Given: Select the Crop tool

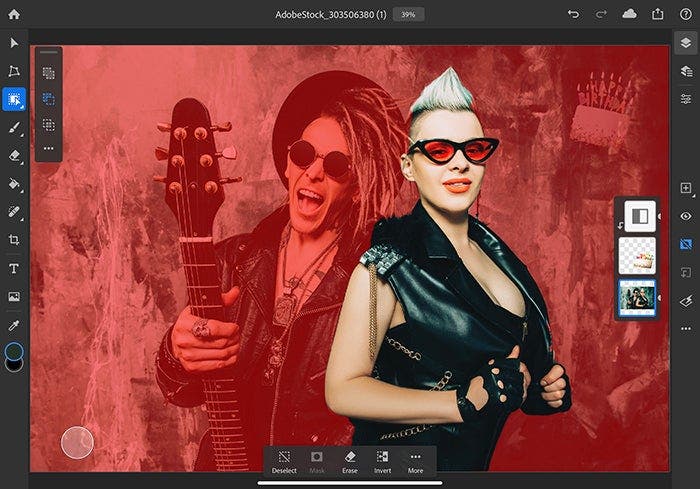Looking at the screenshot, I should point(14,240).
